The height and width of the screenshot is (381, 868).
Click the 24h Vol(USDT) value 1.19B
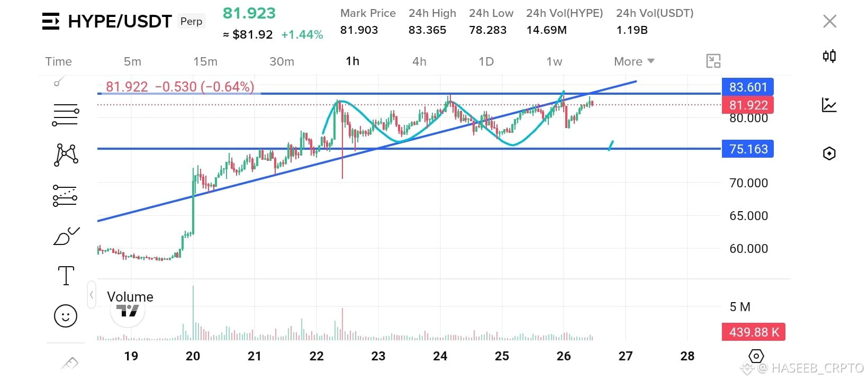(x=632, y=30)
